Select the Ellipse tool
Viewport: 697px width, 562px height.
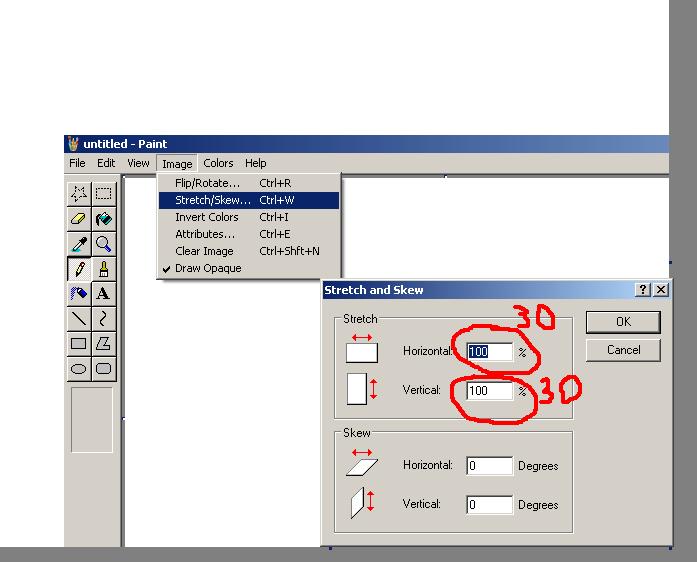[79, 369]
